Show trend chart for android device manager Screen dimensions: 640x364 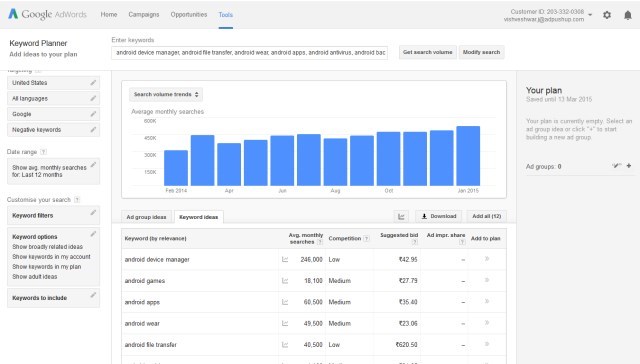point(285,260)
